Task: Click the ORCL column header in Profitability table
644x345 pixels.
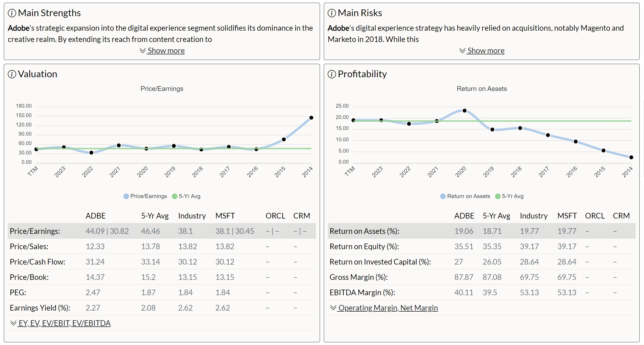Action: point(595,216)
